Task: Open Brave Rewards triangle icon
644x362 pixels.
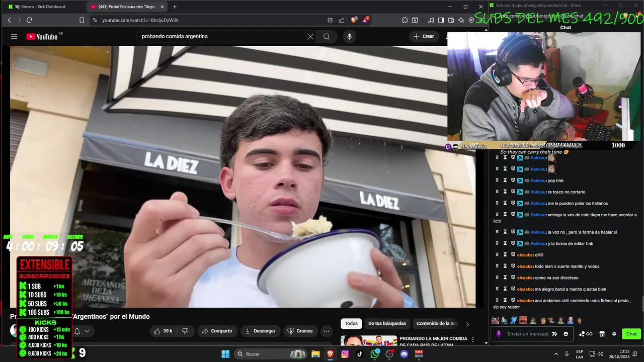Action: pos(366,20)
